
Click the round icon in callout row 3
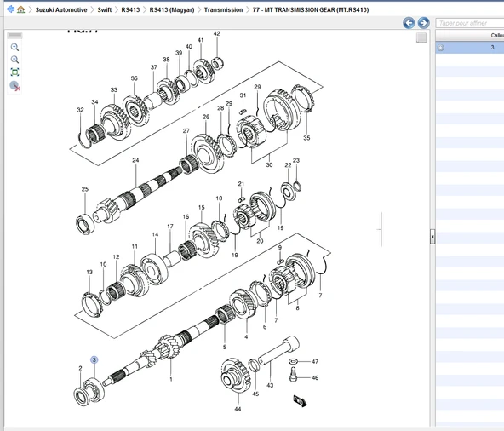pos(441,48)
